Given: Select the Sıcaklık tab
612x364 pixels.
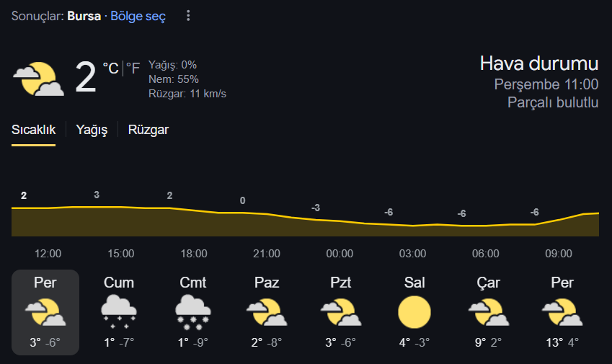Looking at the screenshot, I should (x=34, y=130).
